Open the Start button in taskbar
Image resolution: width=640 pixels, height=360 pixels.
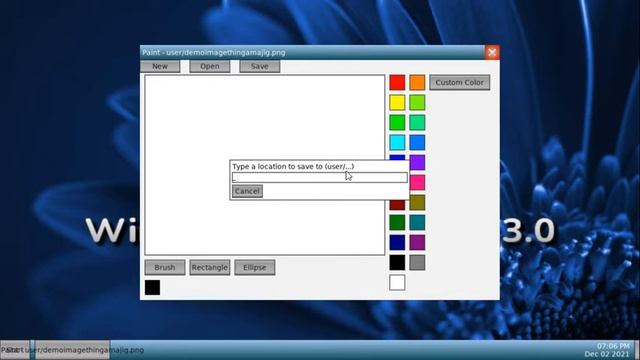pyautogui.click(x=15, y=350)
